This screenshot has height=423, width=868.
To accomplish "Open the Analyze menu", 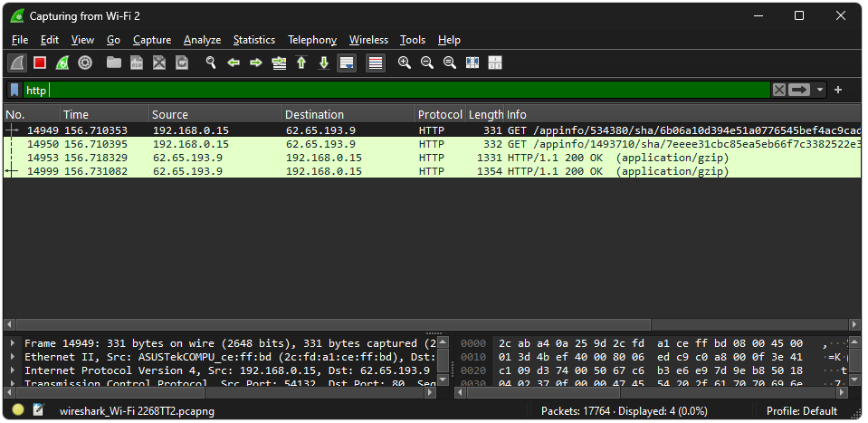I will coord(202,40).
